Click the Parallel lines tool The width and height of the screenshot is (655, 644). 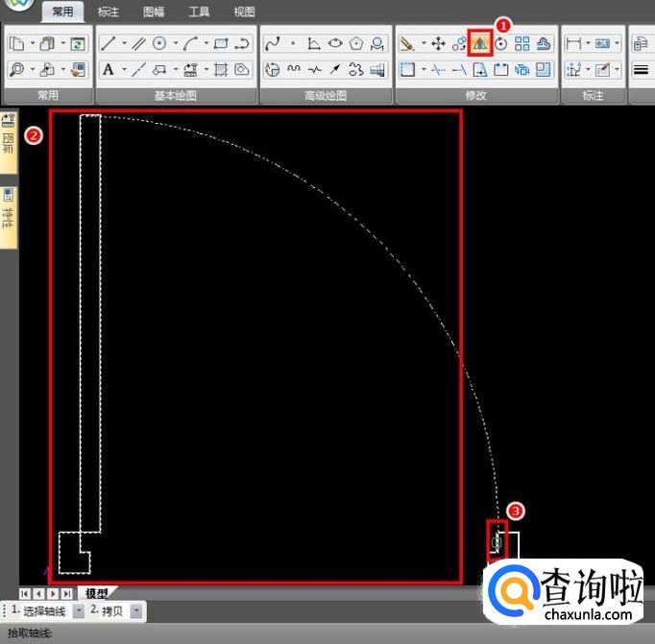139,44
